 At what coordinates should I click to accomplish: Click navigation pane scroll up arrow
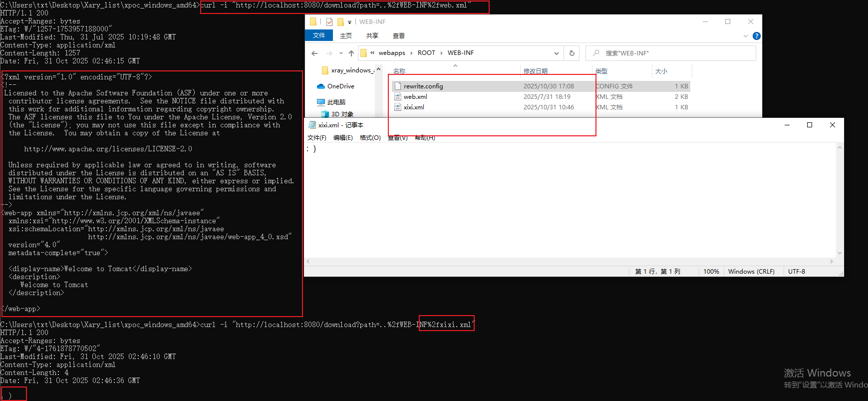[x=378, y=69]
